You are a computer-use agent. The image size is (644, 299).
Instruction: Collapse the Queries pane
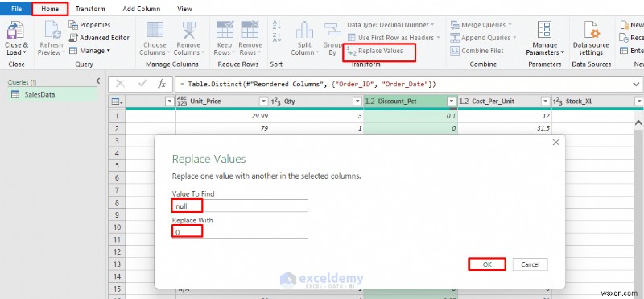tap(97, 81)
